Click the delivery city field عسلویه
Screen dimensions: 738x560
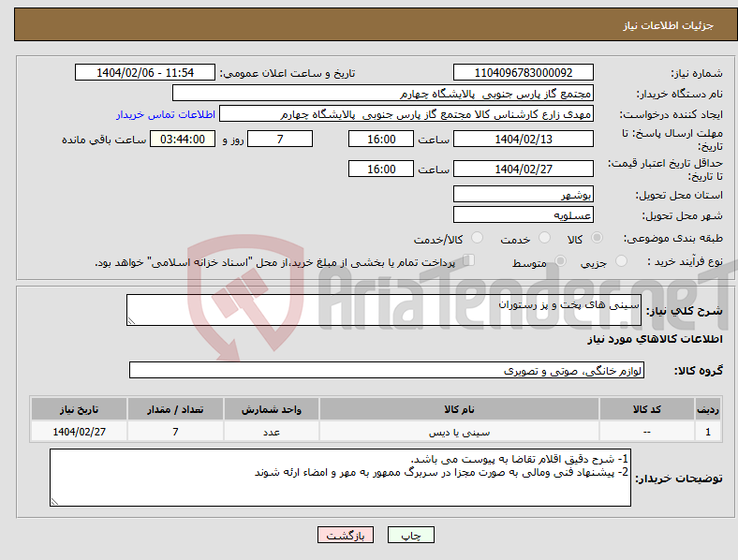point(523,214)
